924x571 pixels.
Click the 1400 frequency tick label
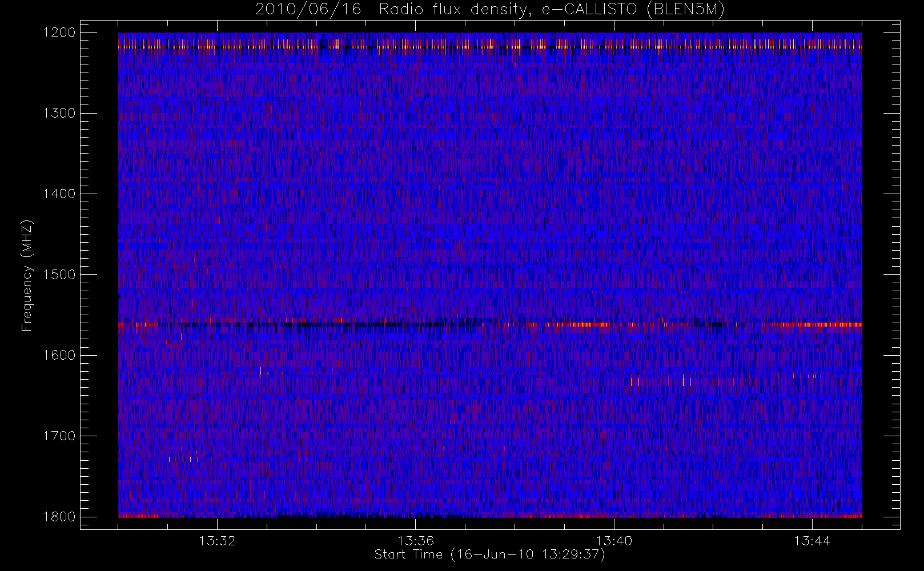click(x=59, y=194)
